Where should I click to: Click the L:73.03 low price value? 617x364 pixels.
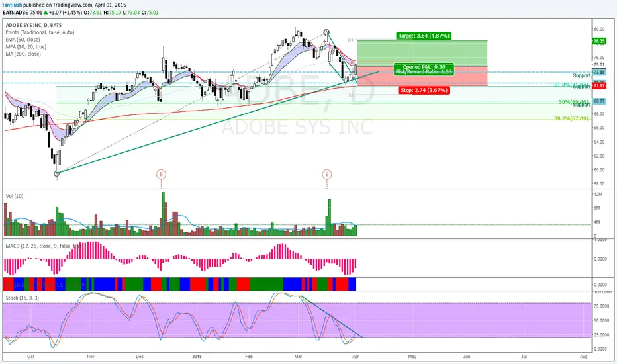click(x=131, y=13)
